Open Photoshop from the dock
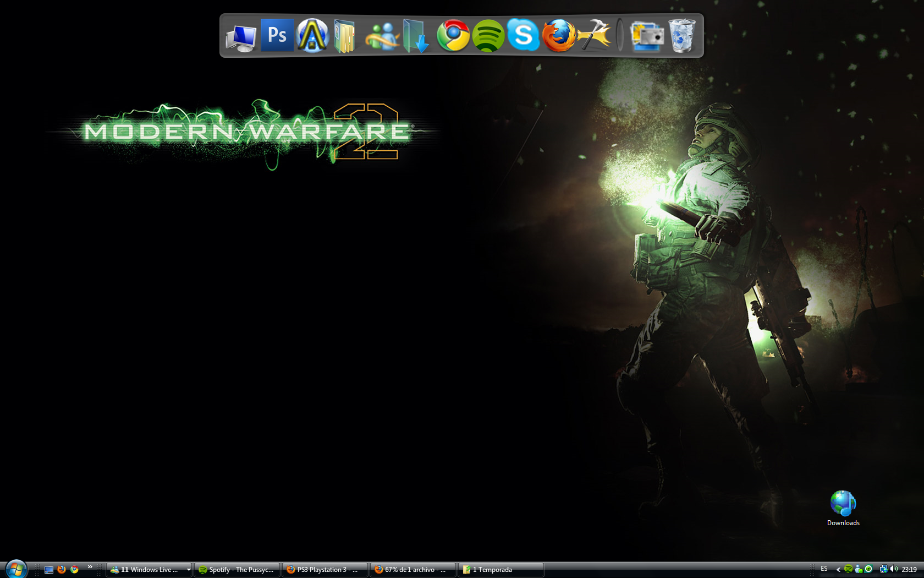 click(277, 35)
